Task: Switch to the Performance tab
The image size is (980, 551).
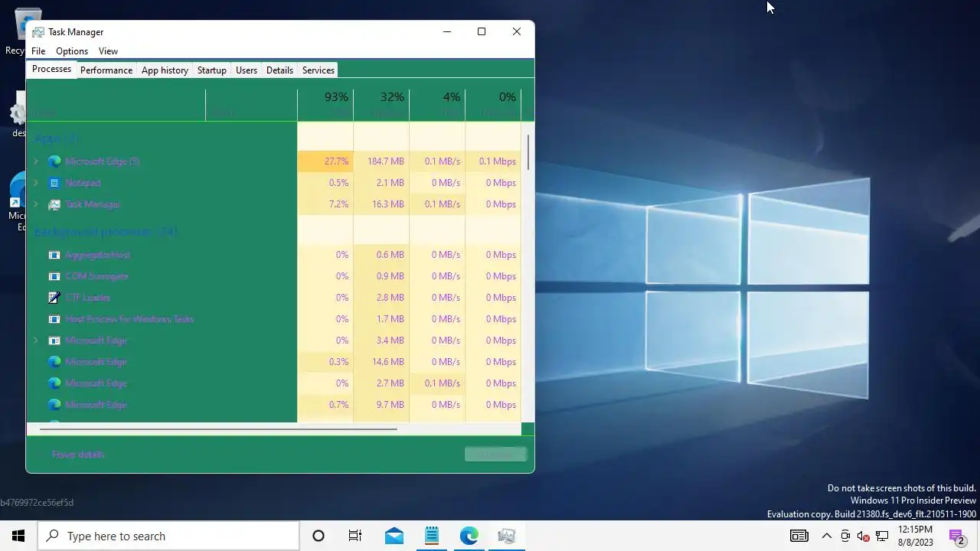Action: [x=106, y=70]
